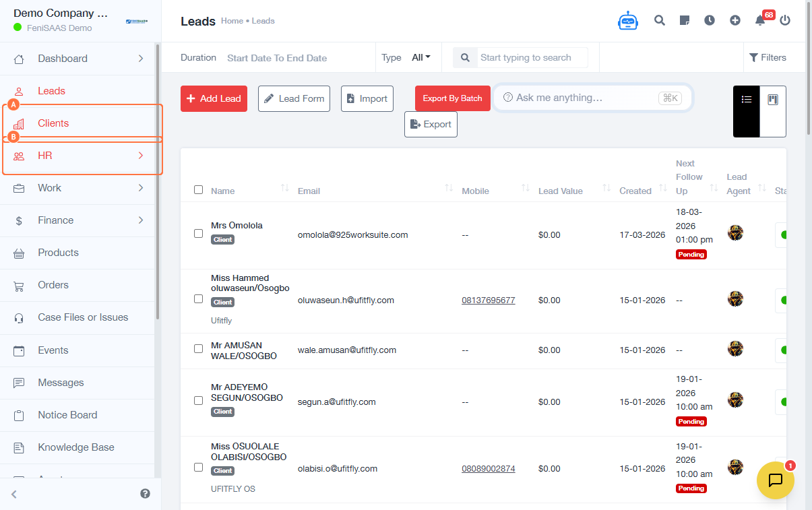Open the sticky notes icon
Screen dimensions: 812x510
click(x=685, y=20)
